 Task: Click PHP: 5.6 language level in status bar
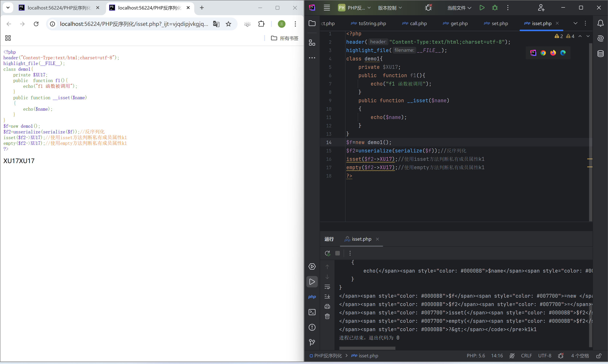click(x=476, y=356)
